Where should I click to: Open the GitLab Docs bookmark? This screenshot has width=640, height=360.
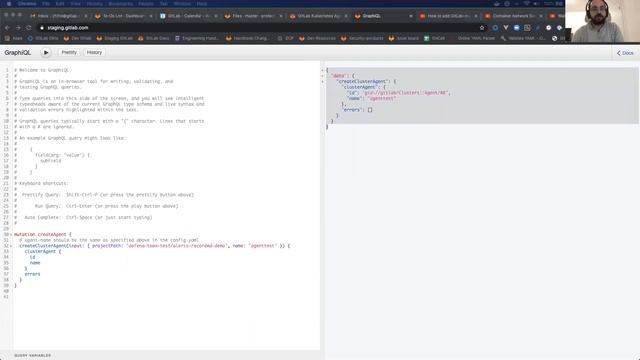153,38
